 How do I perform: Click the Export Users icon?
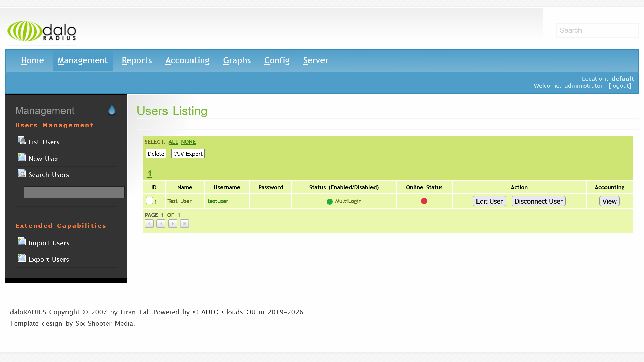click(x=22, y=258)
